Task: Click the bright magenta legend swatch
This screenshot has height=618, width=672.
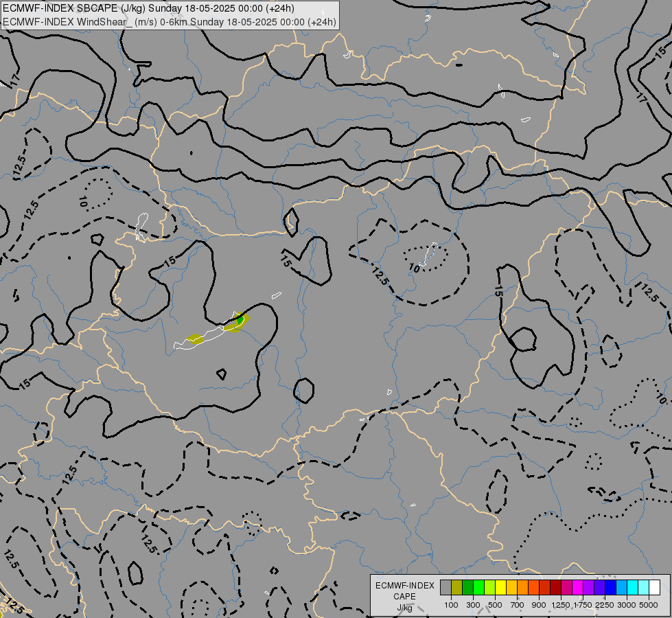Action: pyautogui.click(x=578, y=588)
